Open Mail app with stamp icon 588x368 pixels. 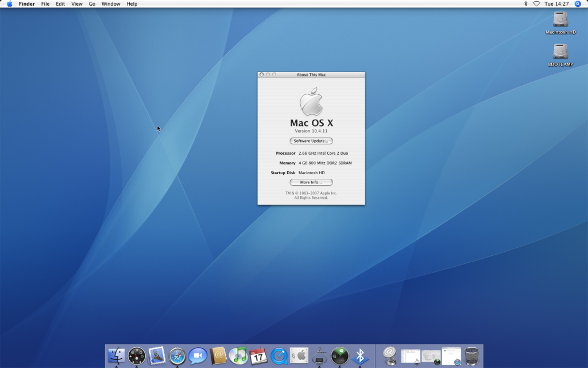coord(157,355)
